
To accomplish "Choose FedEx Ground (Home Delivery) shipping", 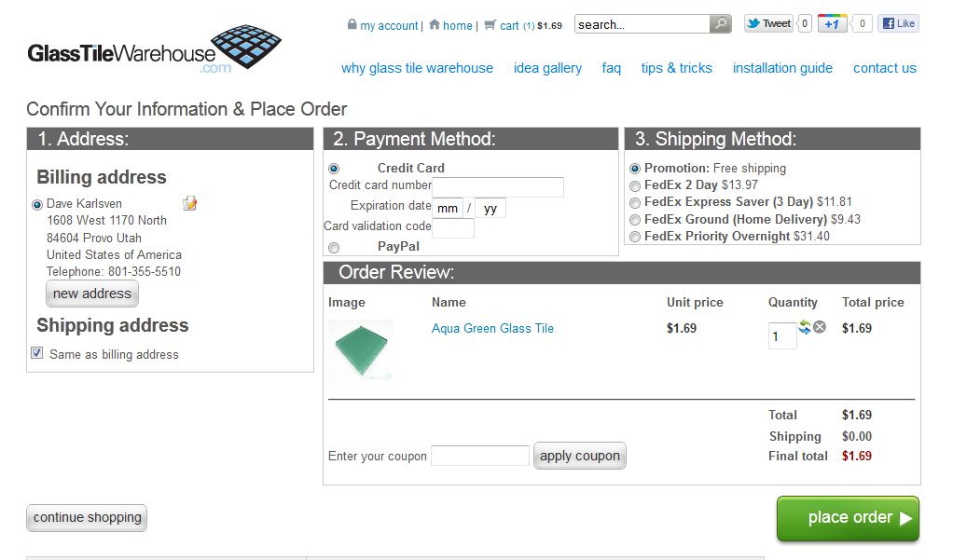I will [635, 220].
